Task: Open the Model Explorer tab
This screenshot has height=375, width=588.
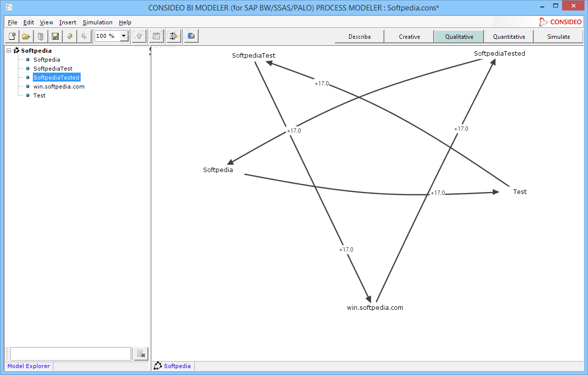Action: click(28, 366)
